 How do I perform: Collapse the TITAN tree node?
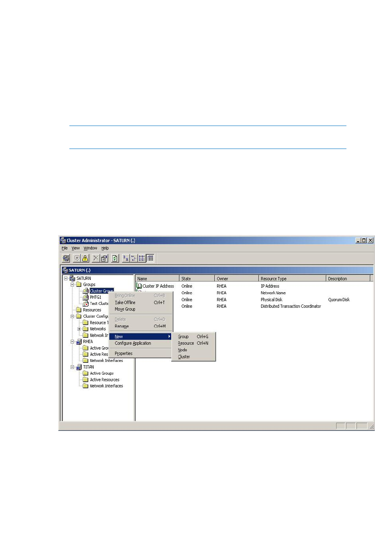tap(72, 367)
